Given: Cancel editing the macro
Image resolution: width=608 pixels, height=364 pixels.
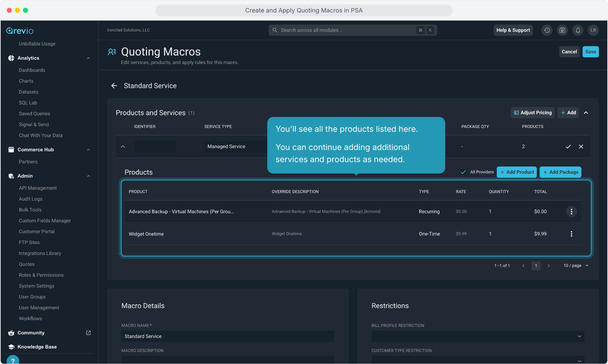Looking at the screenshot, I should pos(569,52).
